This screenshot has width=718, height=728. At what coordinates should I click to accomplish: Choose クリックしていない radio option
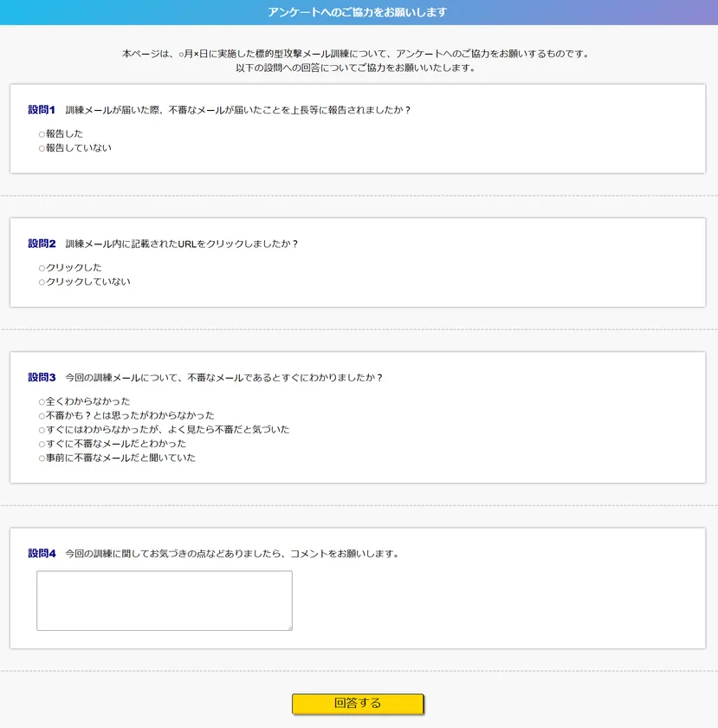click(42, 283)
